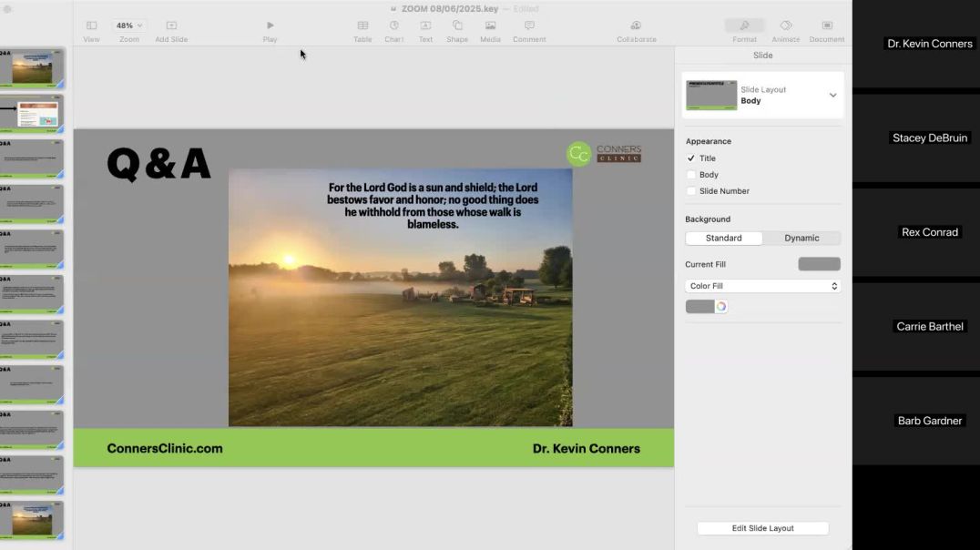Image resolution: width=980 pixels, height=550 pixels.
Task: Uncheck the Title appearance checkbox
Action: click(x=690, y=158)
